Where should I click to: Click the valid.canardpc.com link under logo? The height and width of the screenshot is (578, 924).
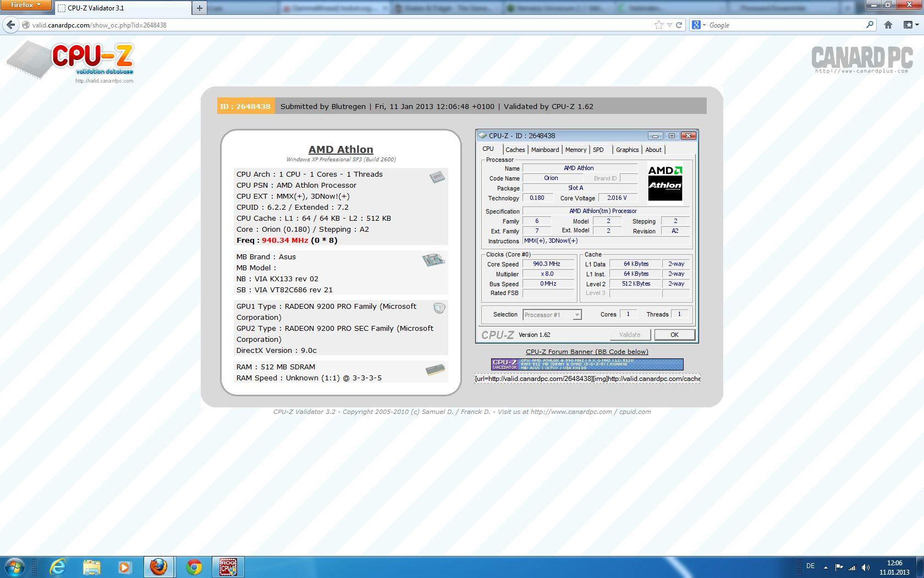click(105, 81)
